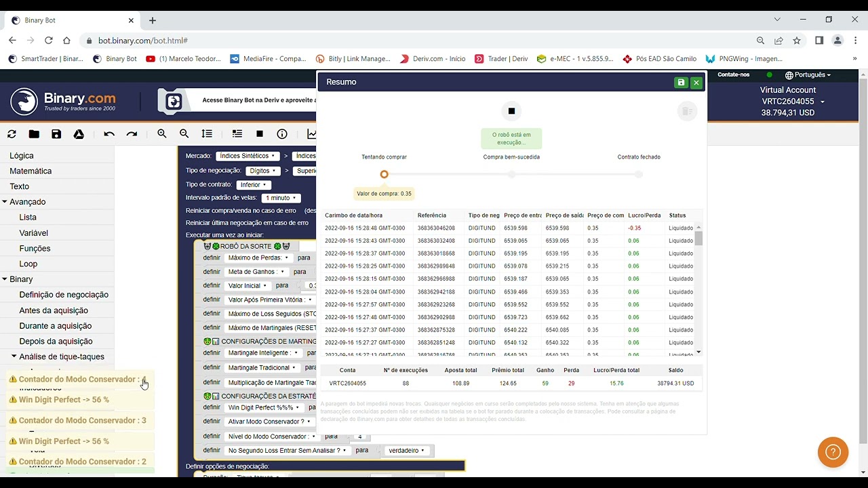Viewport: 868px width, 488px height.
Task: Open the Chrome side panel icon
Action: (819, 41)
